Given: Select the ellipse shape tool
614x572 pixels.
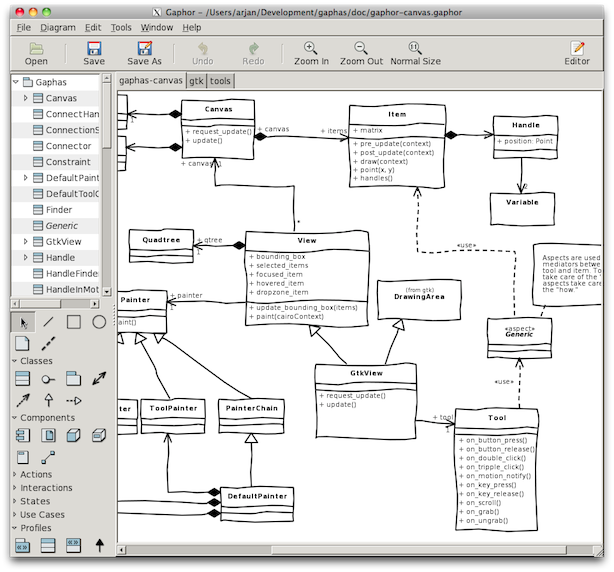Looking at the screenshot, I should [x=99, y=322].
